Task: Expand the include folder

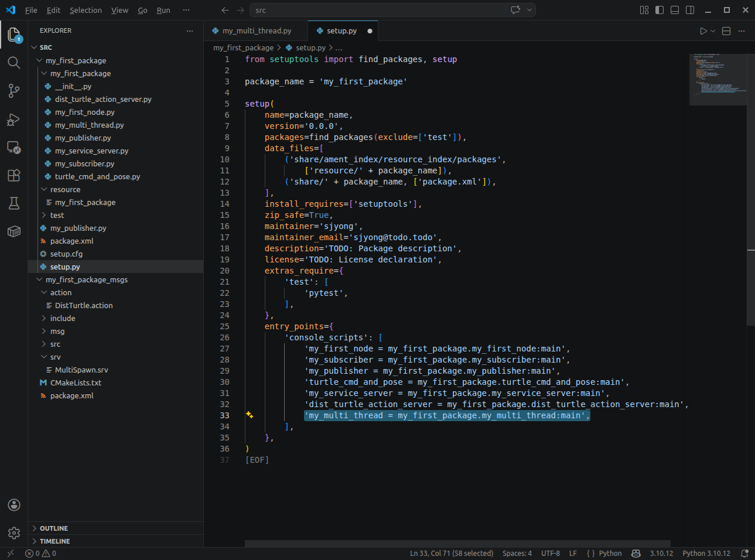Action: coord(115,318)
